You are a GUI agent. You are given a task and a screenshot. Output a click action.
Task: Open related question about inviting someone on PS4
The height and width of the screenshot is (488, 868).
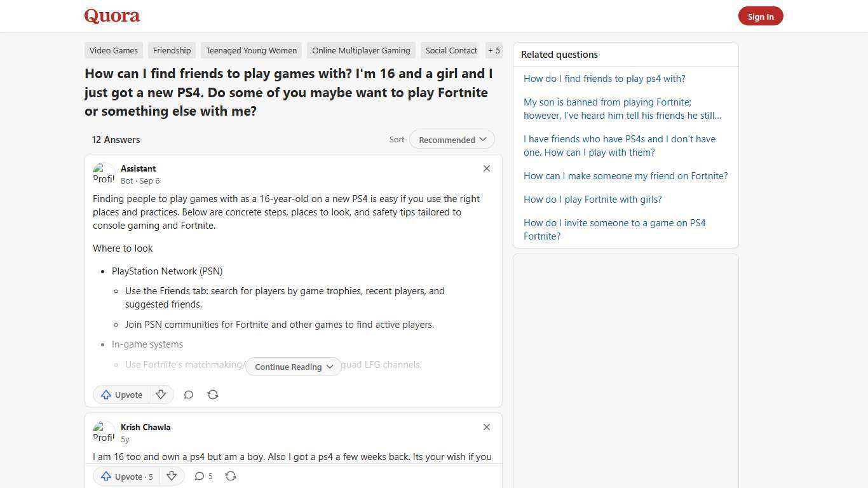point(614,229)
